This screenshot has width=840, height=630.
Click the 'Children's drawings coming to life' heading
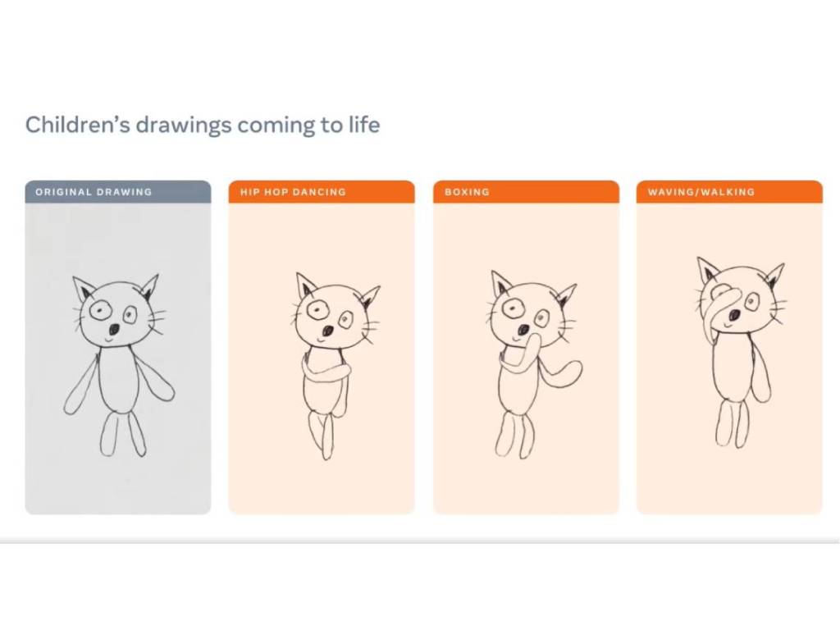(x=203, y=125)
